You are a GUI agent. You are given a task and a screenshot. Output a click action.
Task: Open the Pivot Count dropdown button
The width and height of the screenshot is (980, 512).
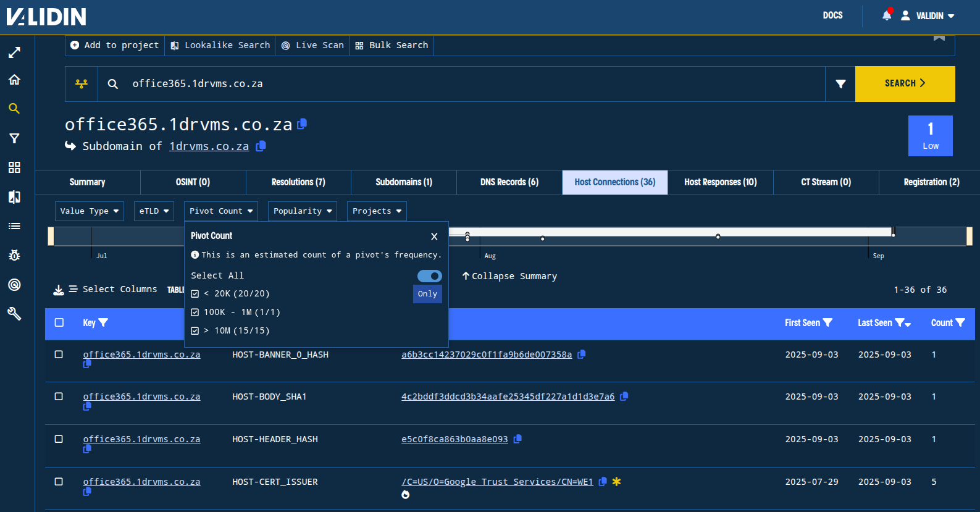point(221,211)
